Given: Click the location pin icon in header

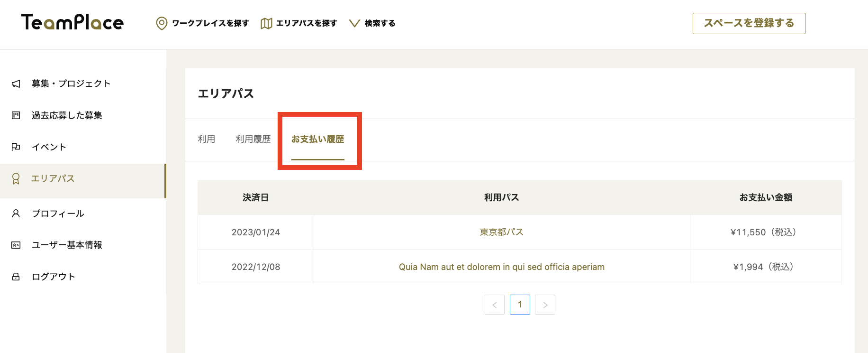Looking at the screenshot, I should 162,23.
